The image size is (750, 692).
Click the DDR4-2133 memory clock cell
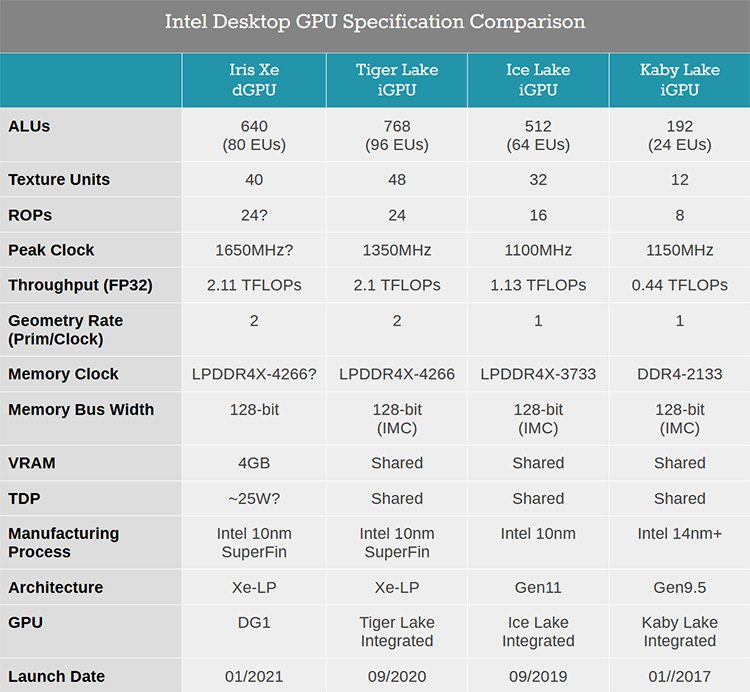tap(679, 374)
